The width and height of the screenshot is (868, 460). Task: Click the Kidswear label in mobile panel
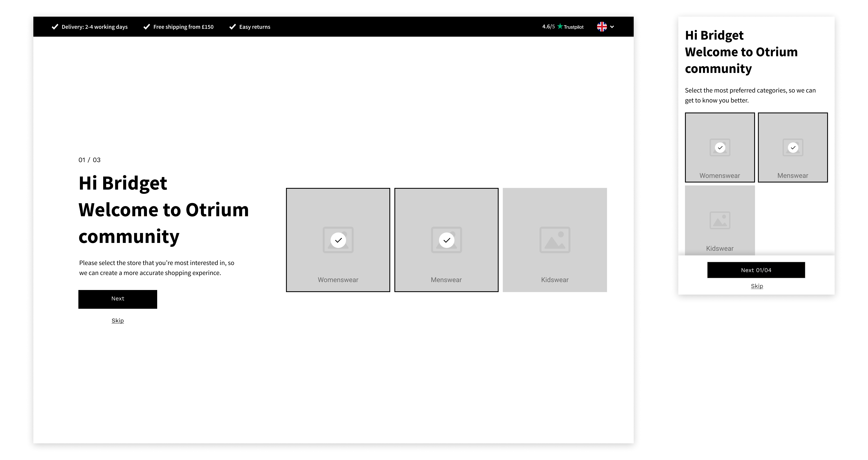pyautogui.click(x=720, y=249)
